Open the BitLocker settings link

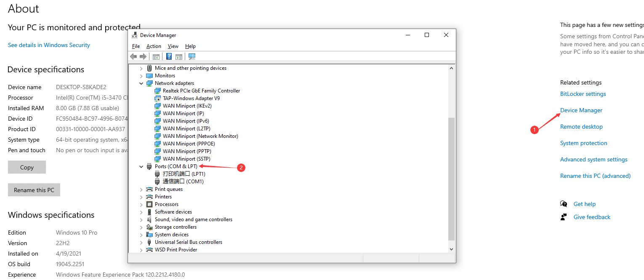click(583, 94)
